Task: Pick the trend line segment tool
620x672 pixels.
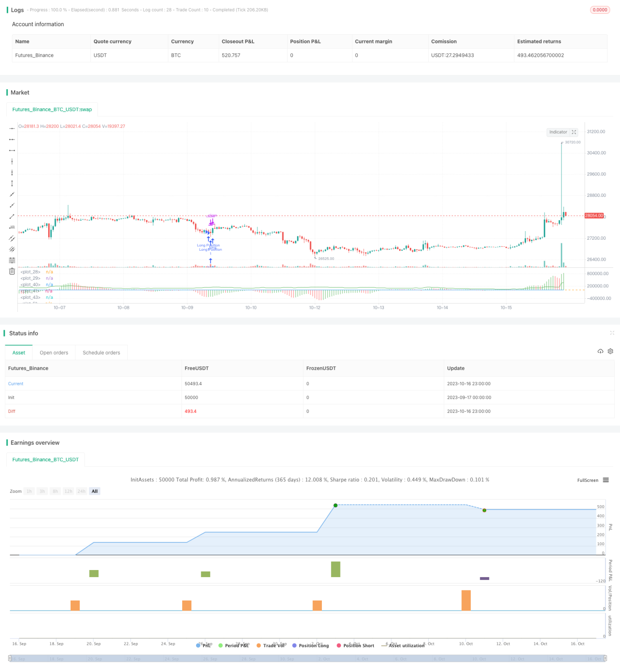Action: tap(12, 216)
